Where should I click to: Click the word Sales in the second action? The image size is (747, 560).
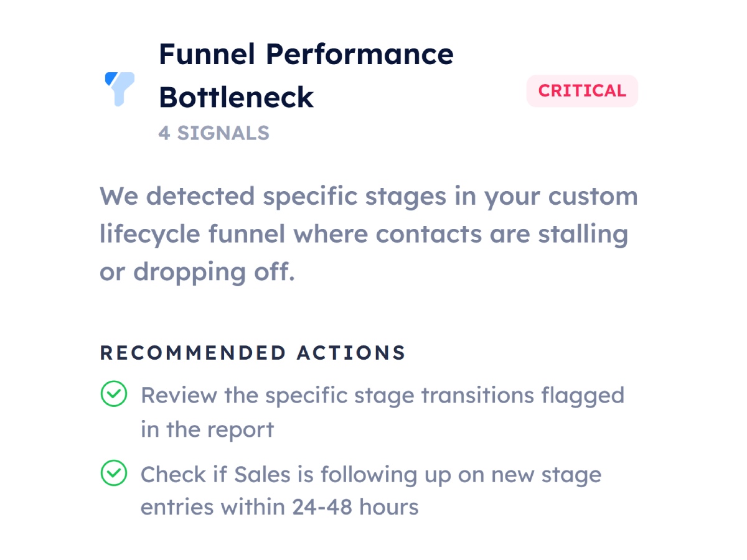tap(262, 475)
